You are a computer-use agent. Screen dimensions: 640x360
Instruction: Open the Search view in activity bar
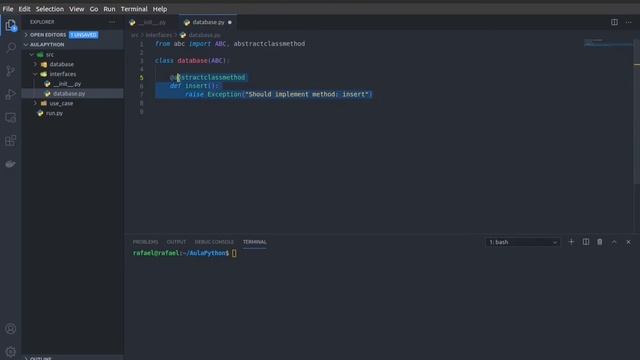[x=11, y=48]
